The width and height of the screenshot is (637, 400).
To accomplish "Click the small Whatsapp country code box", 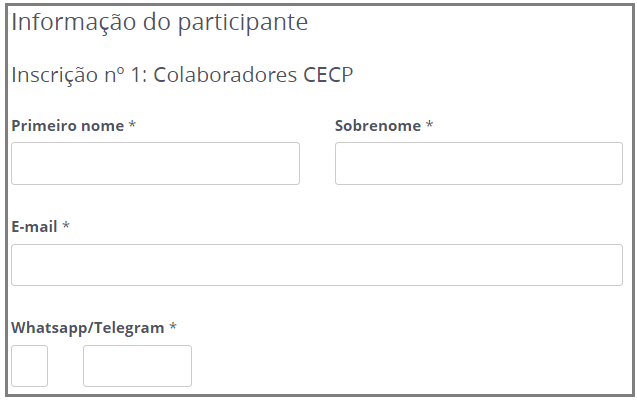I will (x=29, y=366).
